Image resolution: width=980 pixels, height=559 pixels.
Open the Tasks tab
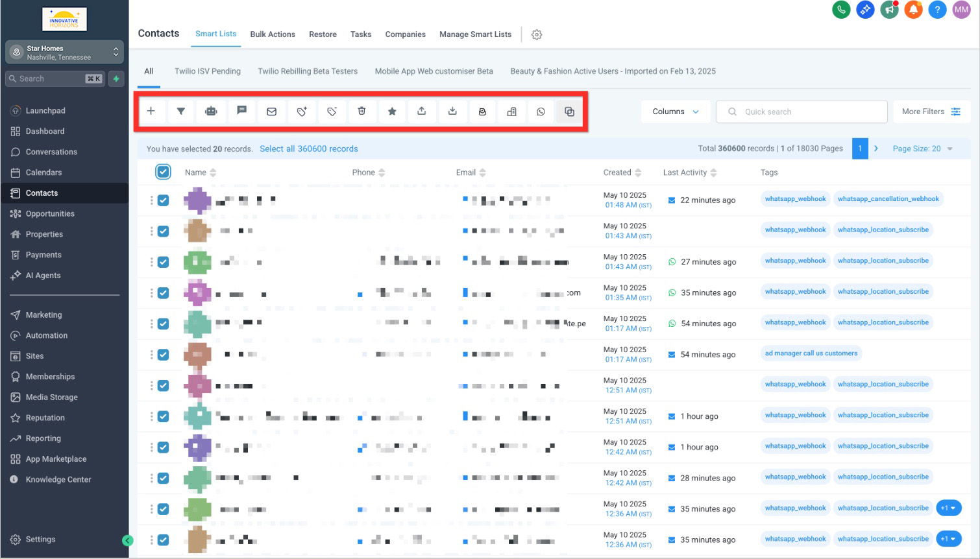click(361, 34)
